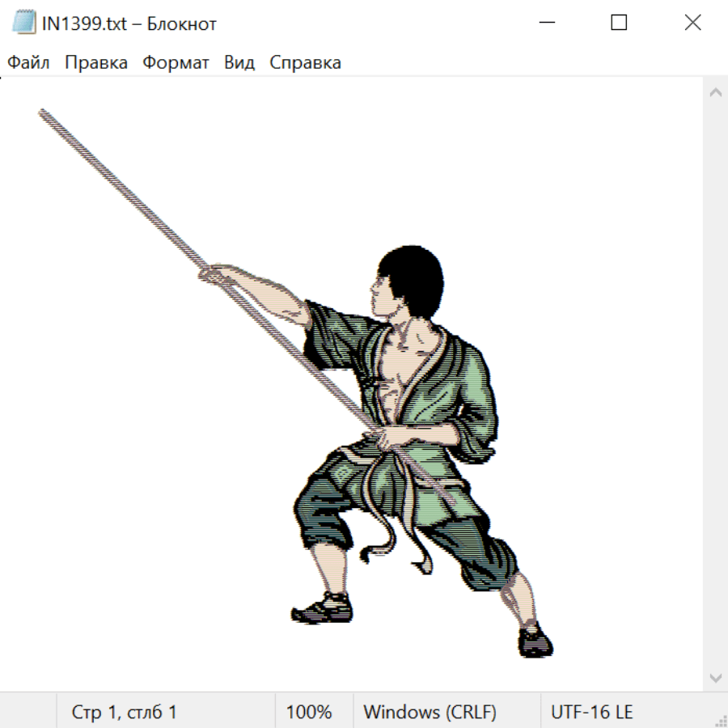Open the Справка menu
Viewport: 728px width, 728px height.
pyautogui.click(x=305, y=63)
